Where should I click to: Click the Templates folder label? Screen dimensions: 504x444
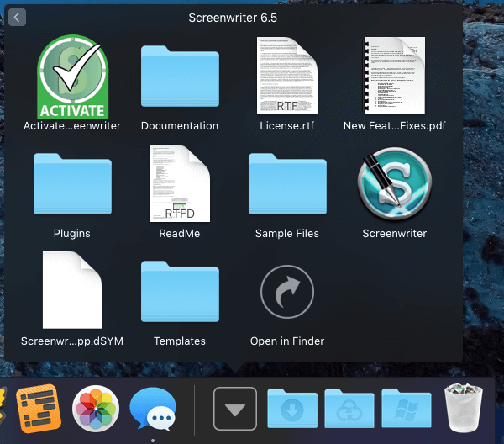point(180,341)
